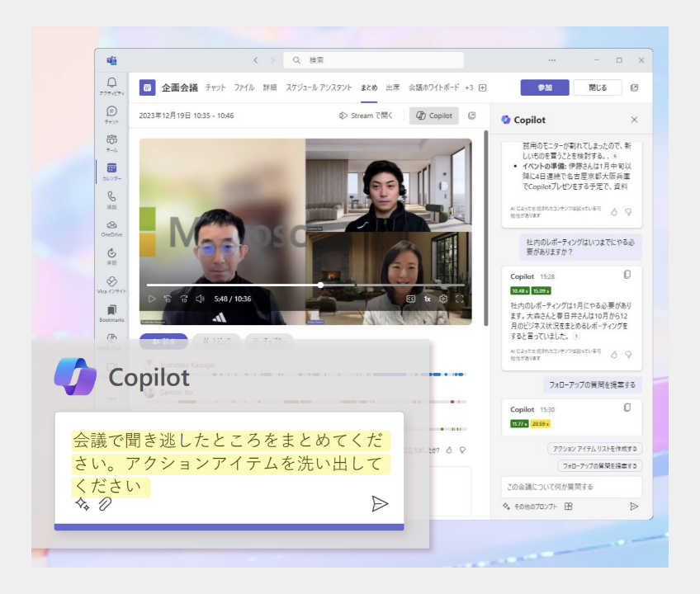This screenshot has width=700, height=594.
Task: Enter fullscreen mode on the video player
Action: [460, 299]
